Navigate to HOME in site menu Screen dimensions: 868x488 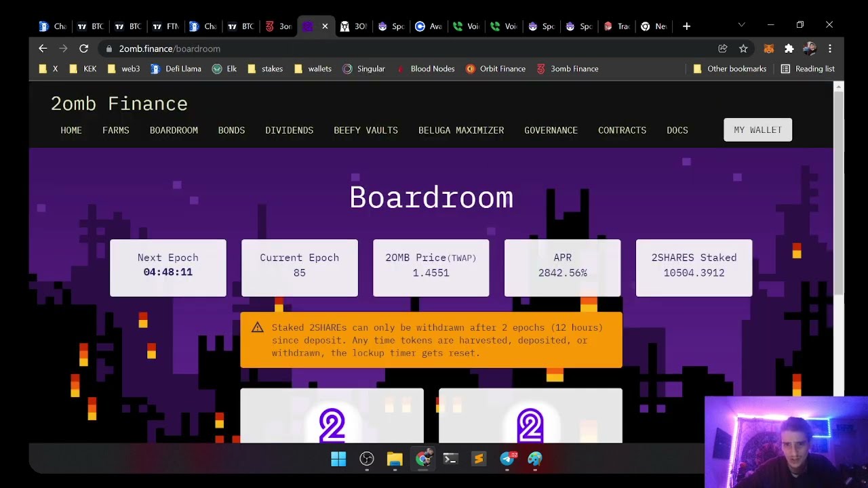(71, 130)
